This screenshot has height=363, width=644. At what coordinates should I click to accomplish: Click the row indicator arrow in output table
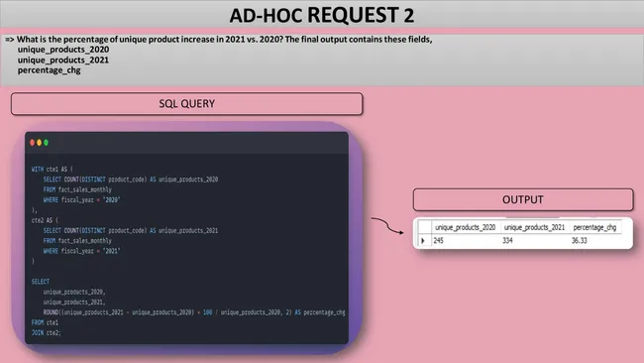coord(423,240)
